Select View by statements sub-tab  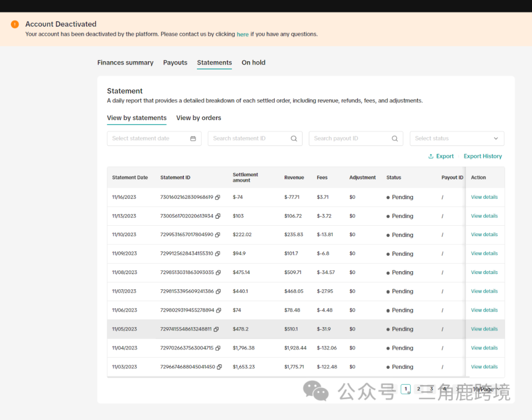click(x=137, y=118)
